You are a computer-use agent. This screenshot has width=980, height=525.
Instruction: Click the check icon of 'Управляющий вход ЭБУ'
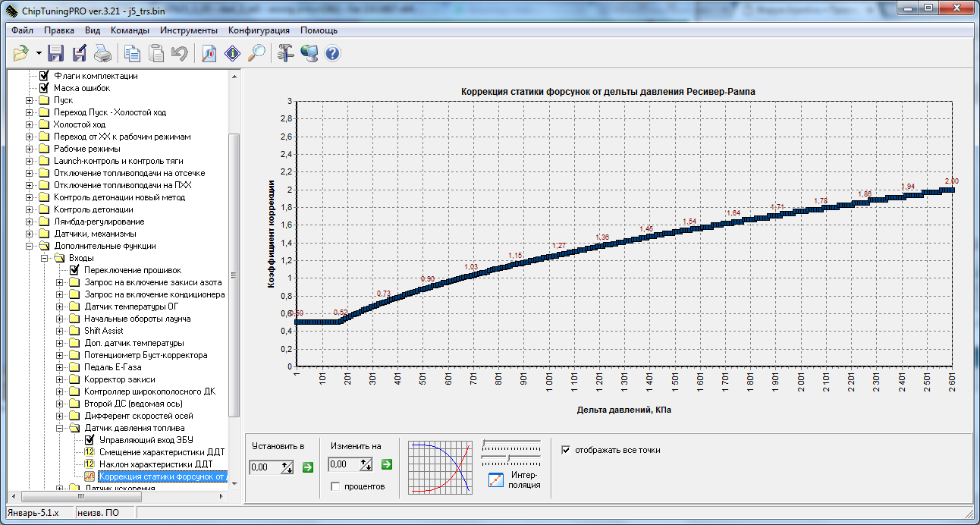89,440
